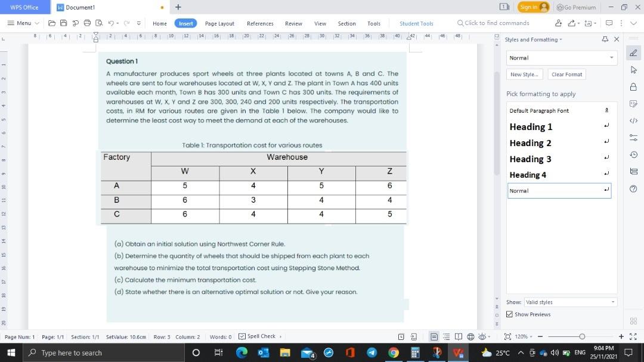Viewport: 644px width, 362px height.
Task: Open the Review tab
Action: tap(293, 23)
